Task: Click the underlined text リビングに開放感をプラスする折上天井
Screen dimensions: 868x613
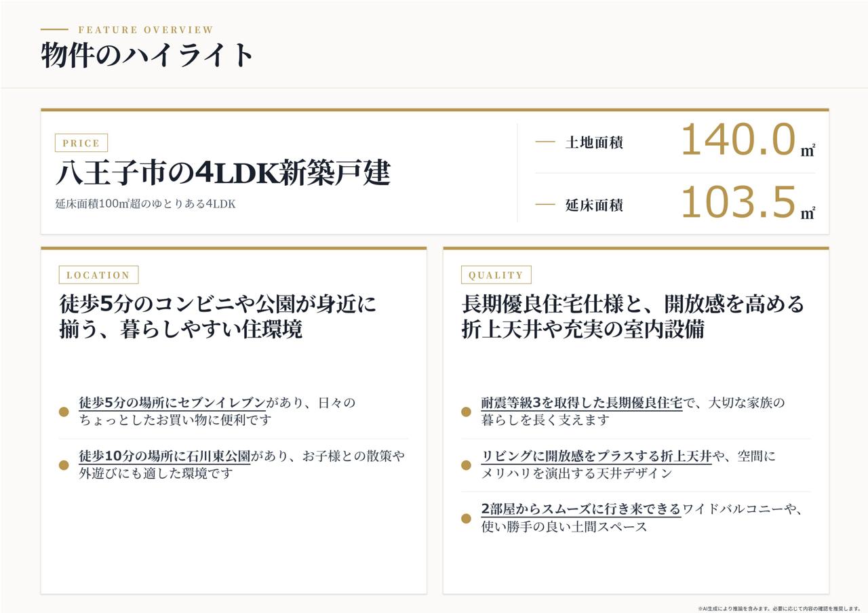Action: [x=597, y=456]
